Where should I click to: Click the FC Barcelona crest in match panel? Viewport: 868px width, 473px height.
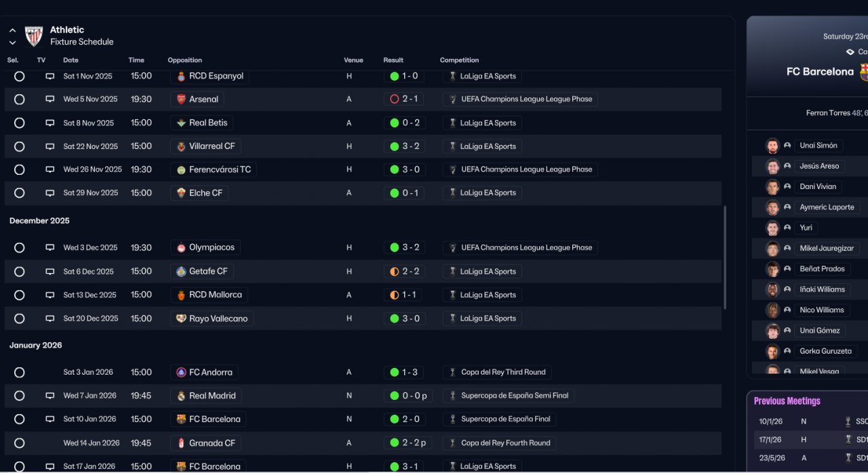pos(863,72)
